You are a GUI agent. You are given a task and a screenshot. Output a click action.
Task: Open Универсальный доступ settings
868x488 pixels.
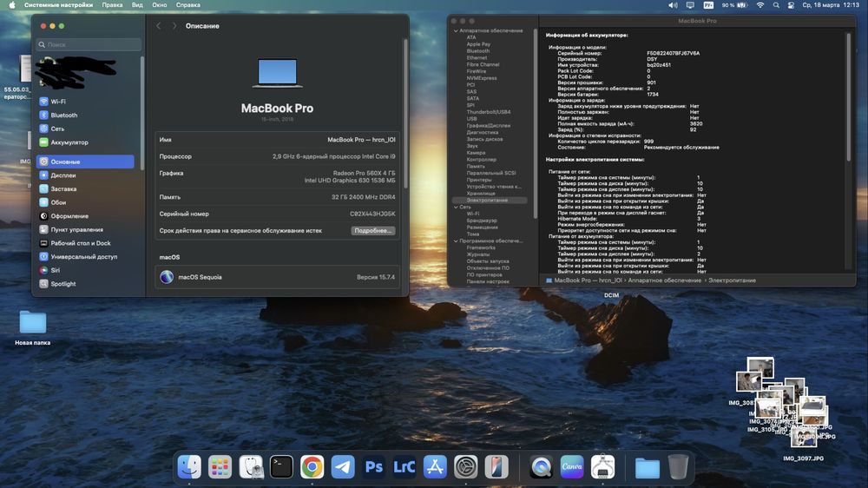pos(85,256)
